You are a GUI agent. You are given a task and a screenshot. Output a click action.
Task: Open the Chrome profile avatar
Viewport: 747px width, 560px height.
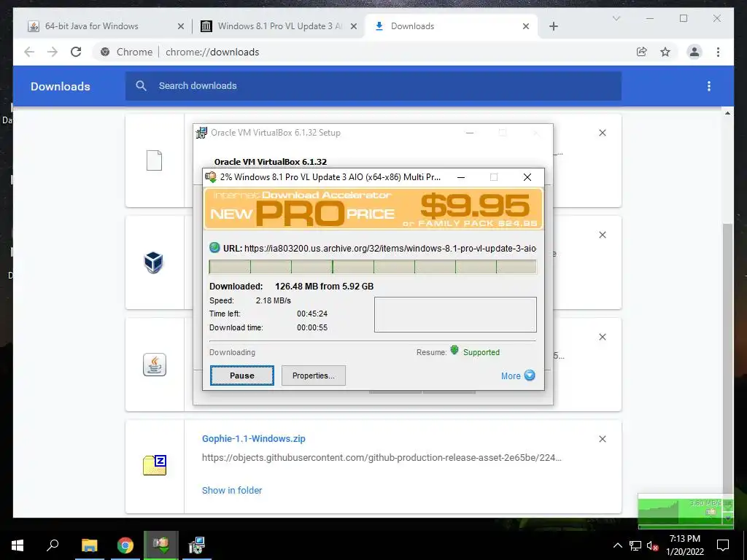[x=694, y=52]
